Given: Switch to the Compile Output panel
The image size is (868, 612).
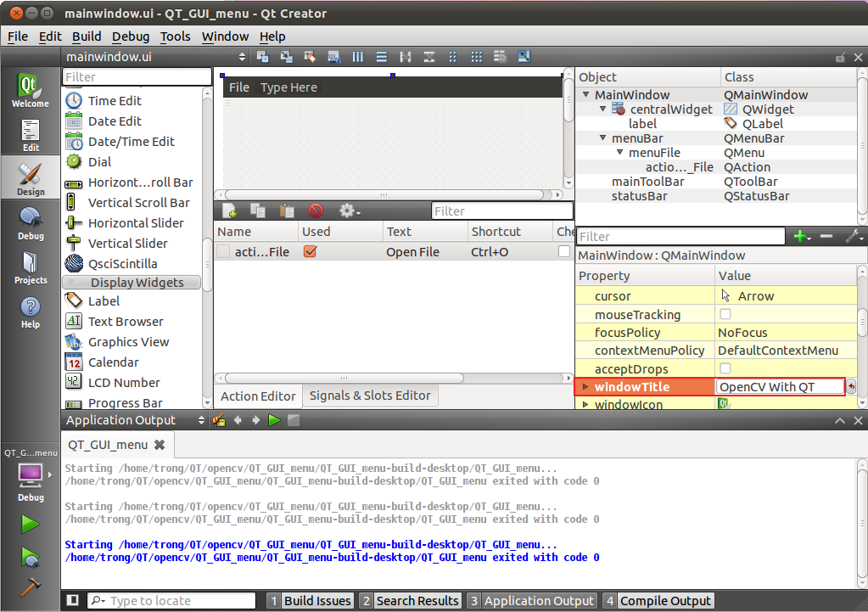Looking at the screenshot, I should click(x=665, y=600).
